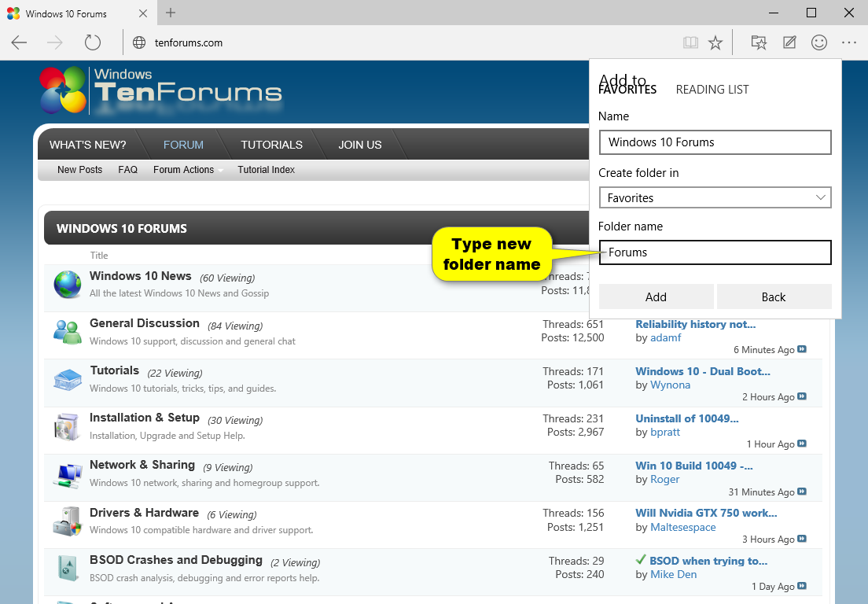Open the Tutorials forum title link
The image size is (868, 604).
tap(115, 370)
